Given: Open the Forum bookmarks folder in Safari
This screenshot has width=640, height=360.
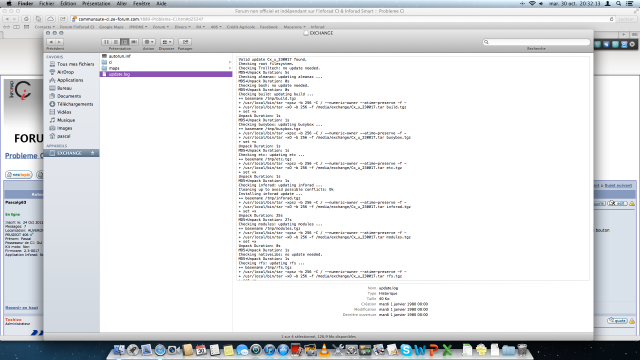Looking at the screenshot, I should (x=161, y=27).
